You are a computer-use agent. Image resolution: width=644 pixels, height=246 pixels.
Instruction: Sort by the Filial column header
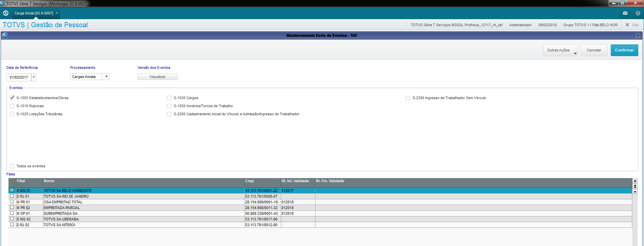coord(30,183)
